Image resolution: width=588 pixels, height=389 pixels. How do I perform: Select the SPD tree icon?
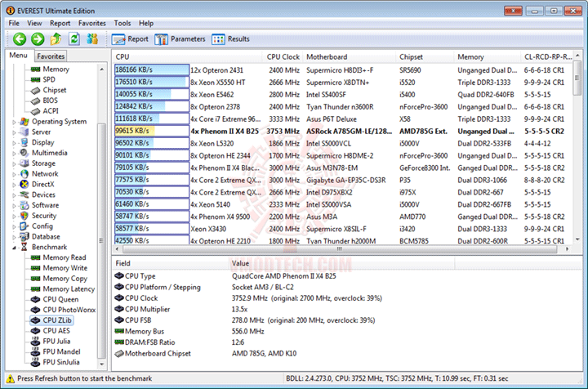click(x=36, y=79)
